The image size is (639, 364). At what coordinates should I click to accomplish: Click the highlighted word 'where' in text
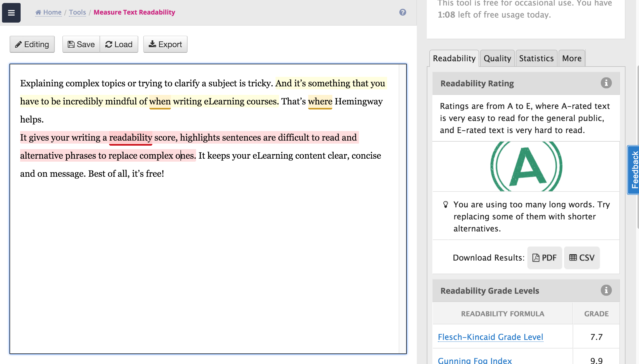click(x=320, y=102)
